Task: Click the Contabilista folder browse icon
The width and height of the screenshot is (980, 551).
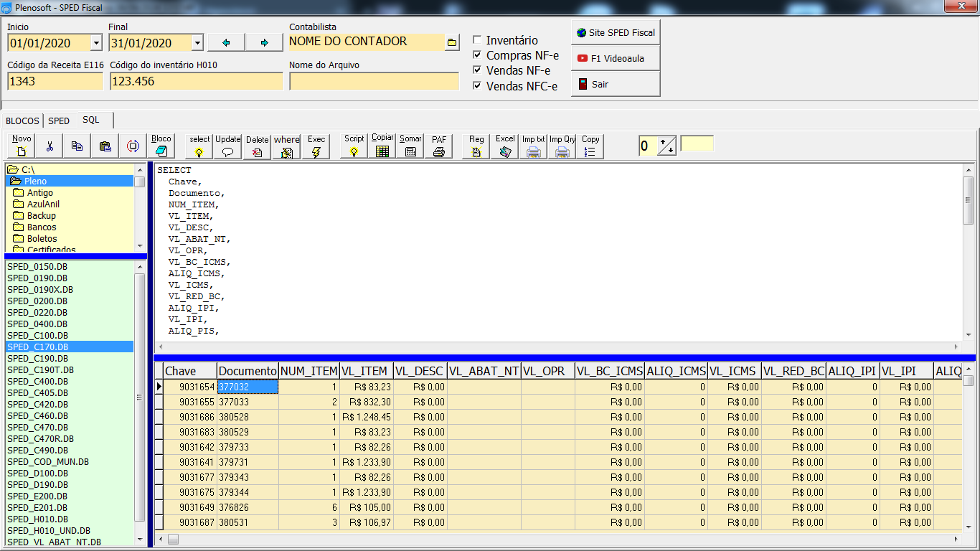Action: 452,43
